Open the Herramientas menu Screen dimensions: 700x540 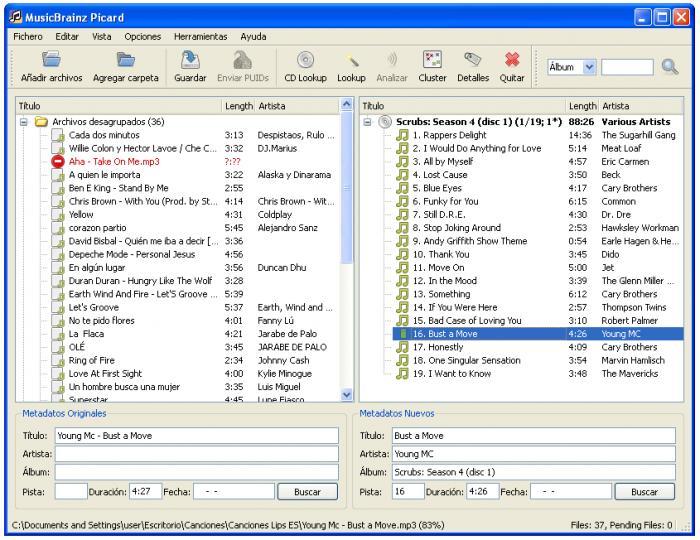coord(200,37)
